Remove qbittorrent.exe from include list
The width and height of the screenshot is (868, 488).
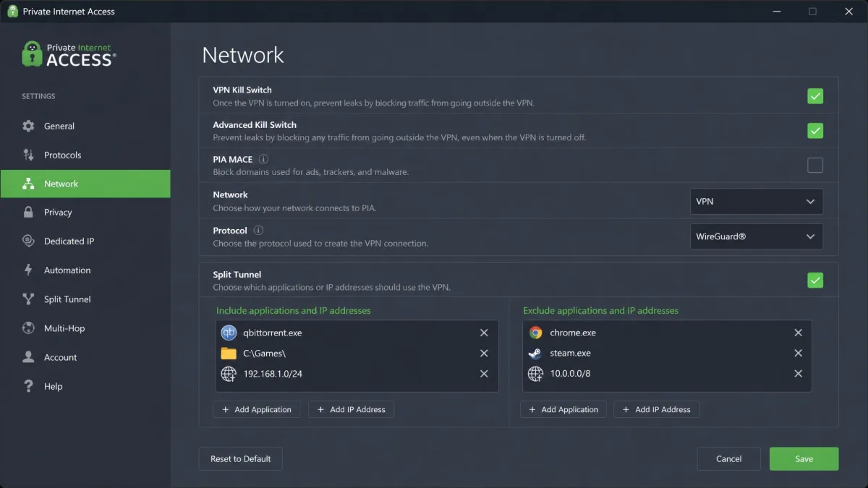(x=484, y=333)
